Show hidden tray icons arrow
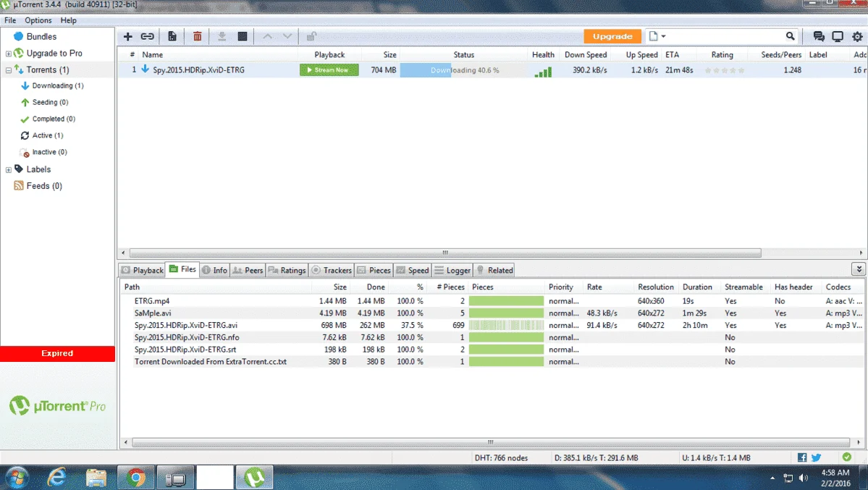 tap(772, 478)
